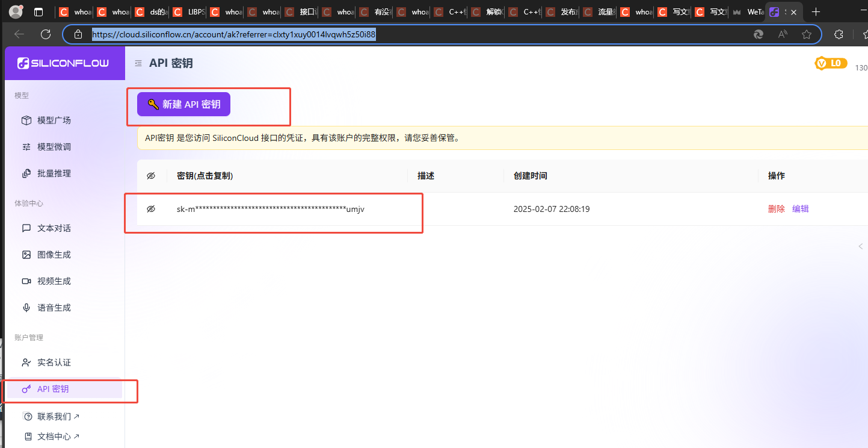Go back using the browser back arrow
Screen dimensions: 868x448
[x=19, y=34]
